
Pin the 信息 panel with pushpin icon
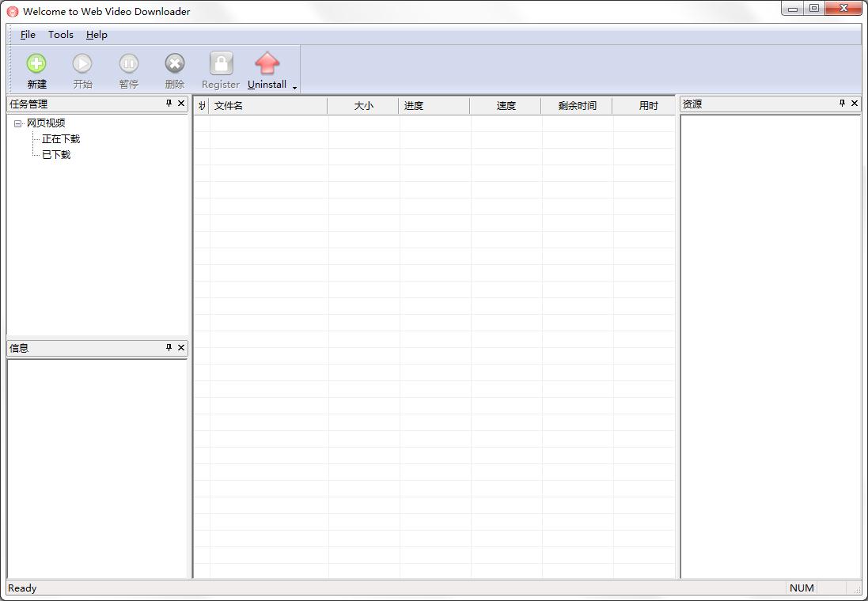(169, 348)
